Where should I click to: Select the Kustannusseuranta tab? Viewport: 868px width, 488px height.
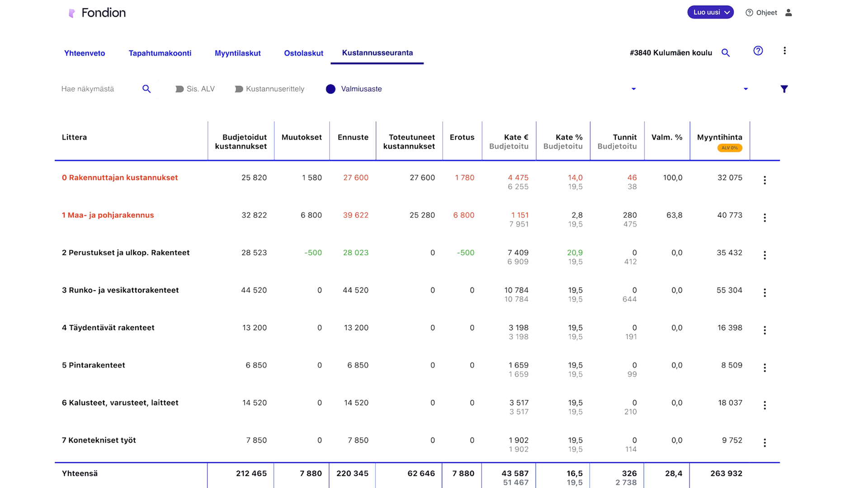point(377,53)
